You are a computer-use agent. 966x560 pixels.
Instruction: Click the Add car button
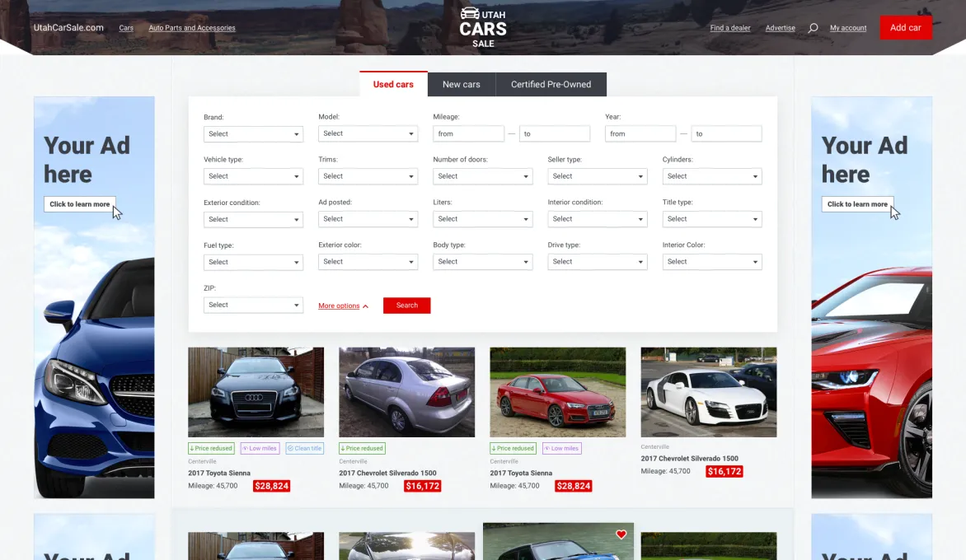pyautogui.click(x=906, y=28)
